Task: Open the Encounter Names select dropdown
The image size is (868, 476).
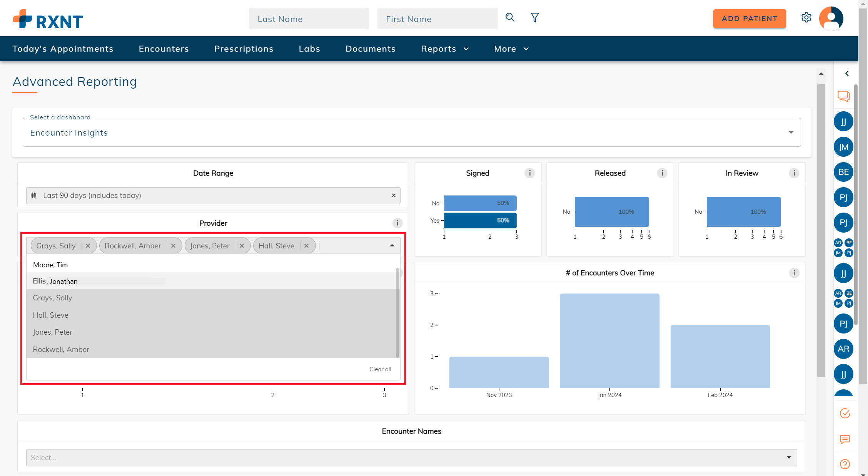Action: tap(411, 458)
